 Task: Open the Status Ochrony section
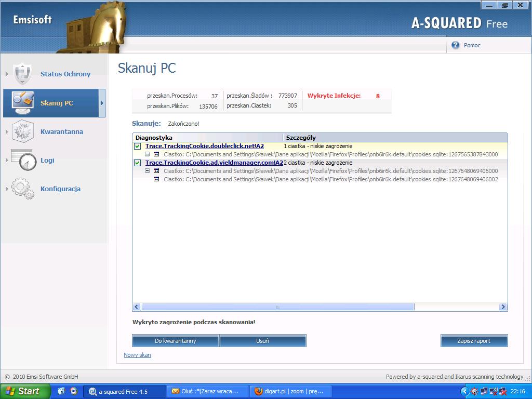pyautogui.click(x=65, y=74)
